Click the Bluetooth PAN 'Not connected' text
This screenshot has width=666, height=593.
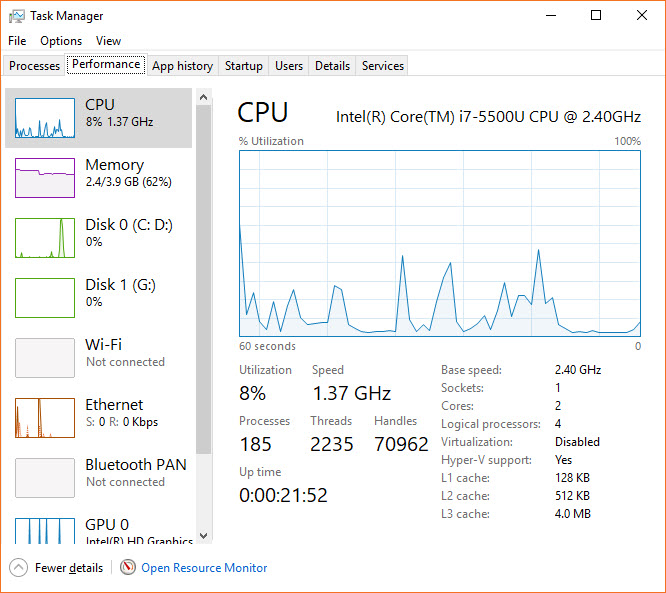[x=125, y=482]
